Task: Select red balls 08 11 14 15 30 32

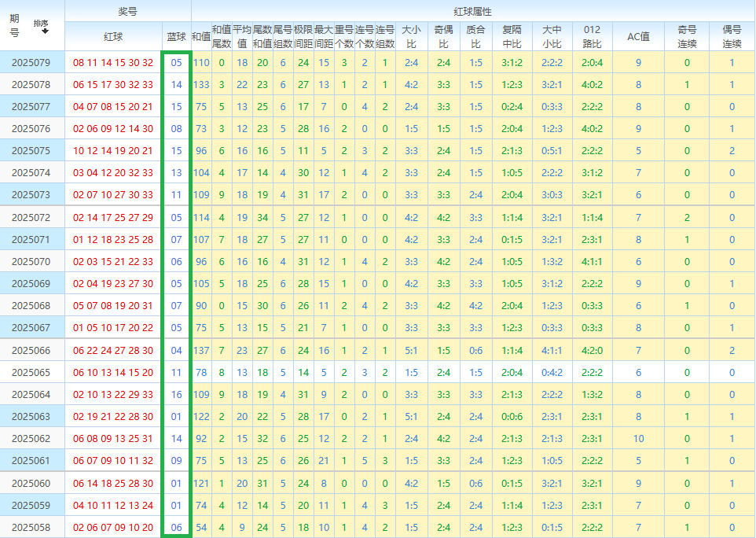Action: coord(113,63)
